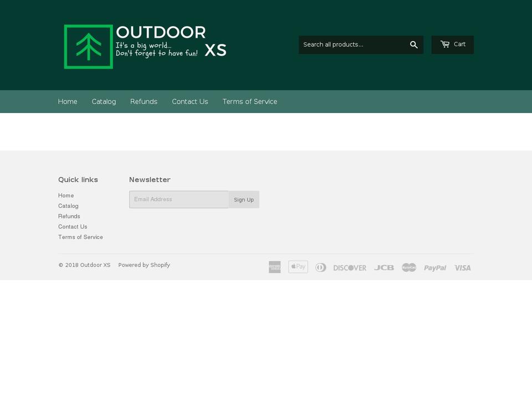Screen dimensions: 532x399
Task: Open Home in the navigation bar
Action: click(x=68, y=101)
